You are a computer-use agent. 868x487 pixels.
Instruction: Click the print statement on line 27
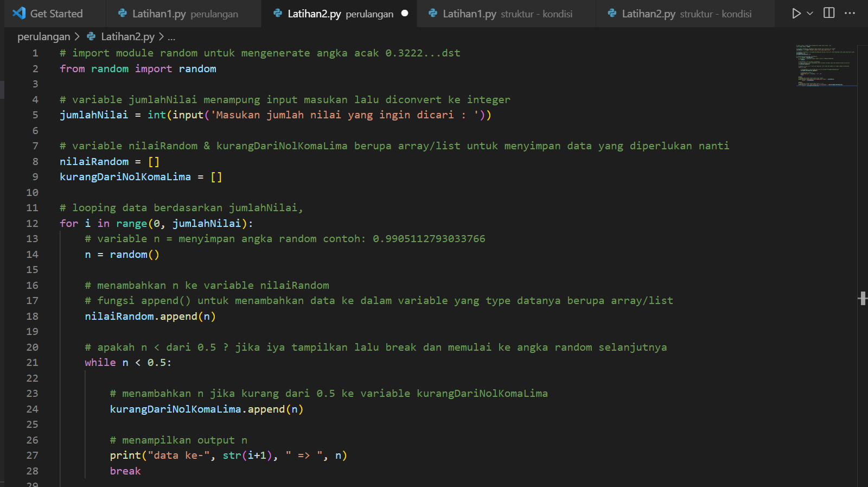coord(228,456)
